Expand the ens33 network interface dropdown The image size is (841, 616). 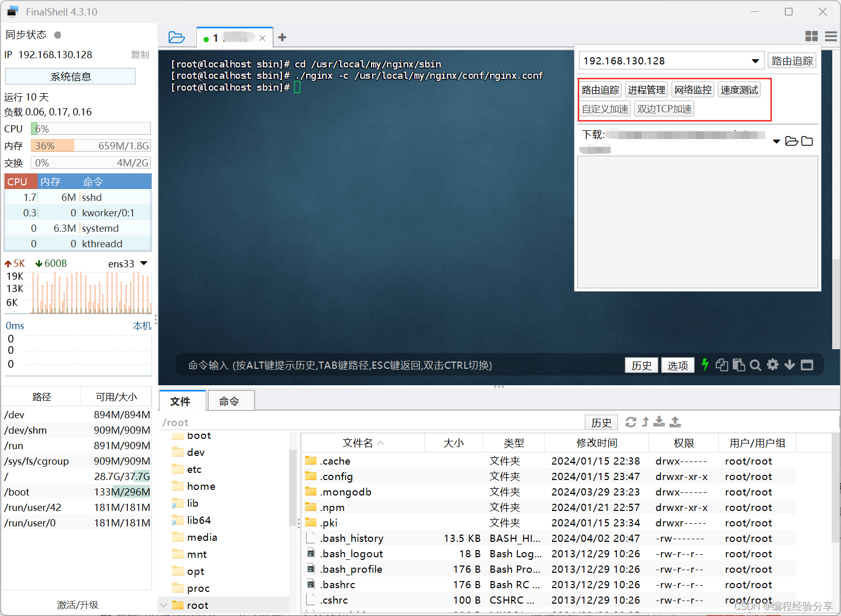[x=144, y=264]
